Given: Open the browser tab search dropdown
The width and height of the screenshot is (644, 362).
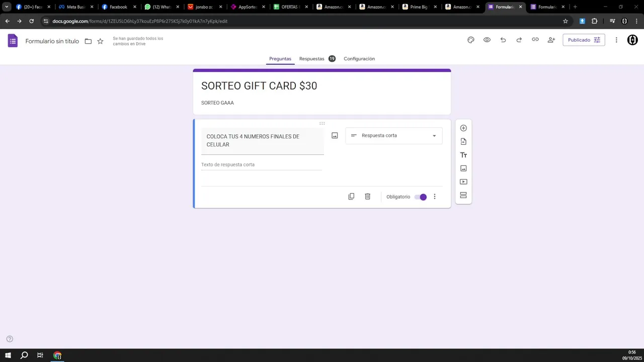Looking at the screenshot, I should [7, 7].
